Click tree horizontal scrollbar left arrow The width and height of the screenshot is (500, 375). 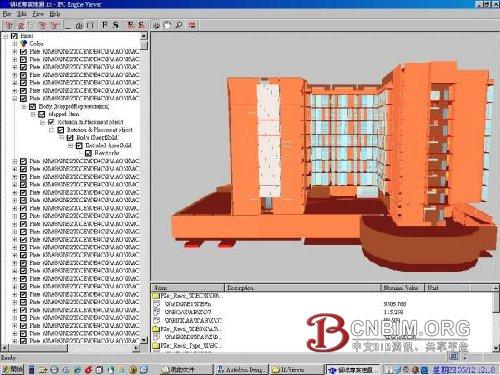click(x=4, y=348)
